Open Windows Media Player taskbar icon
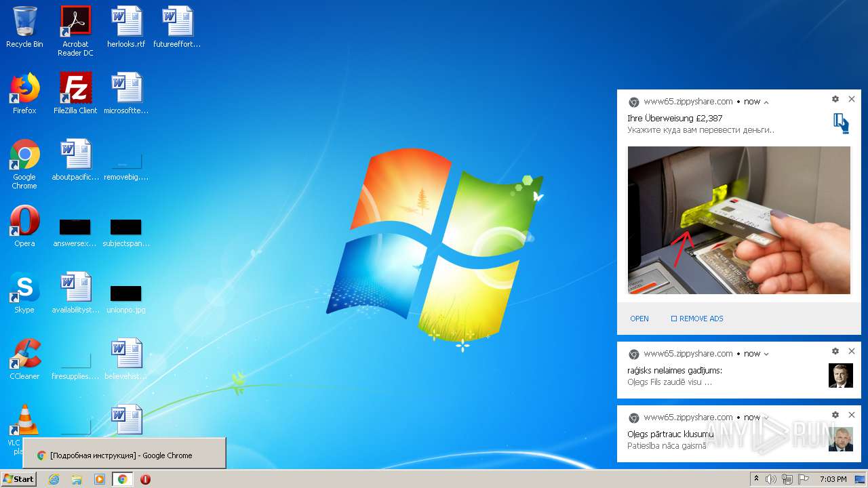This screenshot has width=868, height=488. click(x=100, y=479)
